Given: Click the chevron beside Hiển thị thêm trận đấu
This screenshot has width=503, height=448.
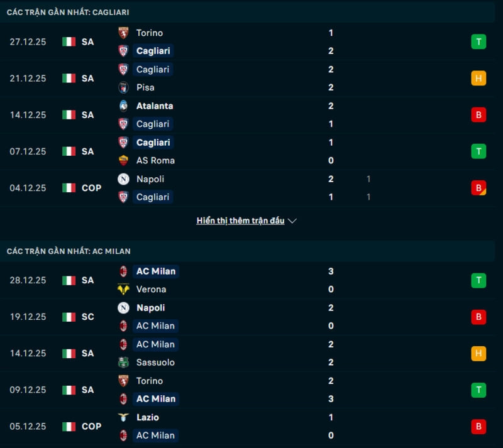Looking at the screenshot, I should pyautogui.click(x=291, y=221).
